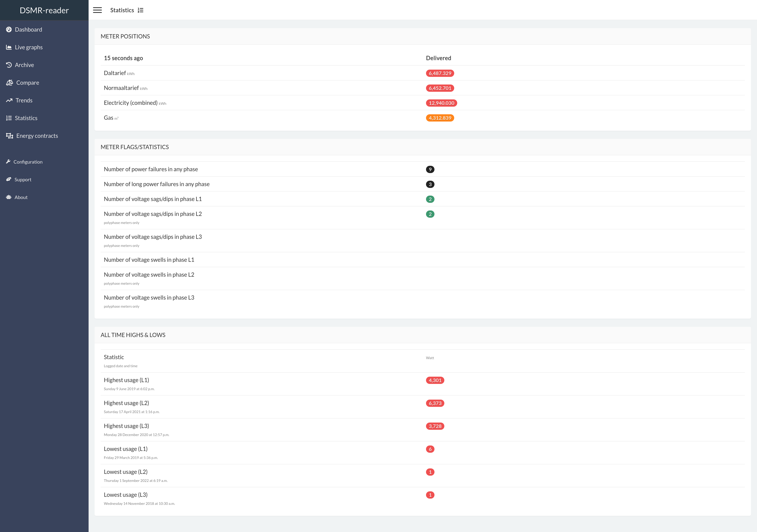Click the Statistics list icon in sidebar
Viewport: 757px width, 532px height.
point(9,118)
